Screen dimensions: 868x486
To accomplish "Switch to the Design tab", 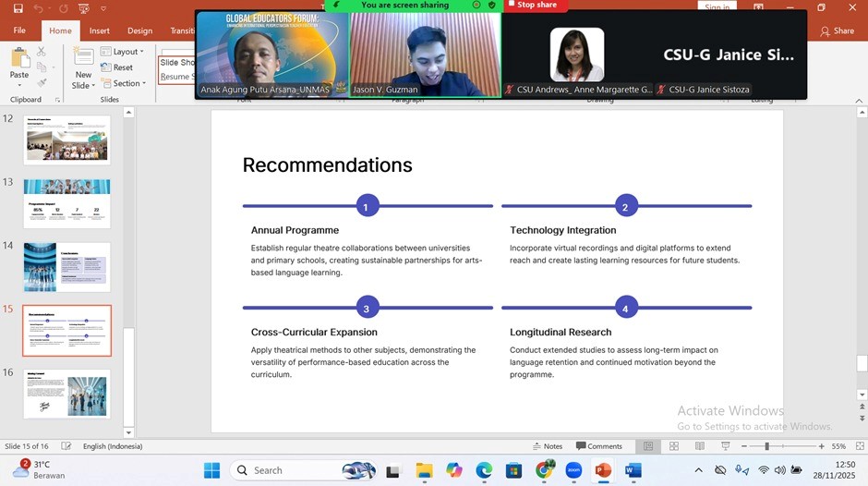I will click(x=139, y=30).
